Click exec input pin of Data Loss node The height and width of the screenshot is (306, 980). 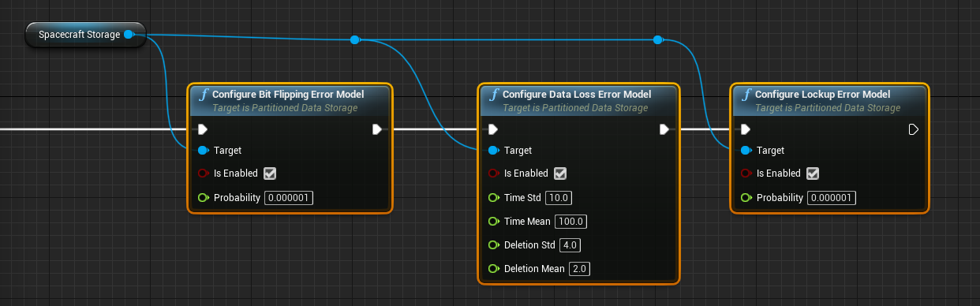[493, 129]
